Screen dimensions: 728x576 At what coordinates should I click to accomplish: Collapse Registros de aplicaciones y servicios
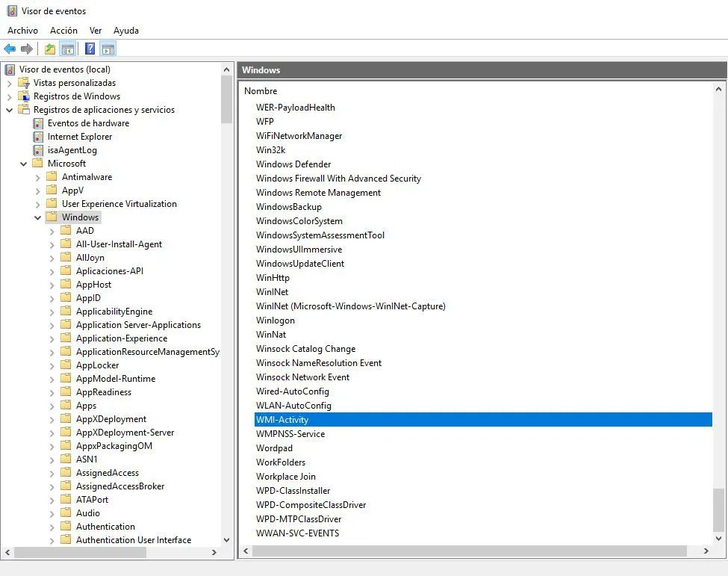(9, 111)
